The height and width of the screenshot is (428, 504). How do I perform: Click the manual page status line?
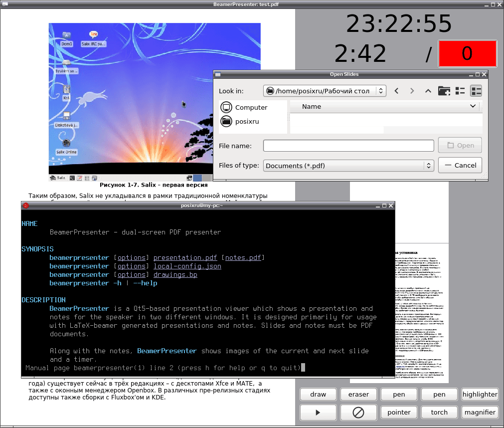coord(163,368)
